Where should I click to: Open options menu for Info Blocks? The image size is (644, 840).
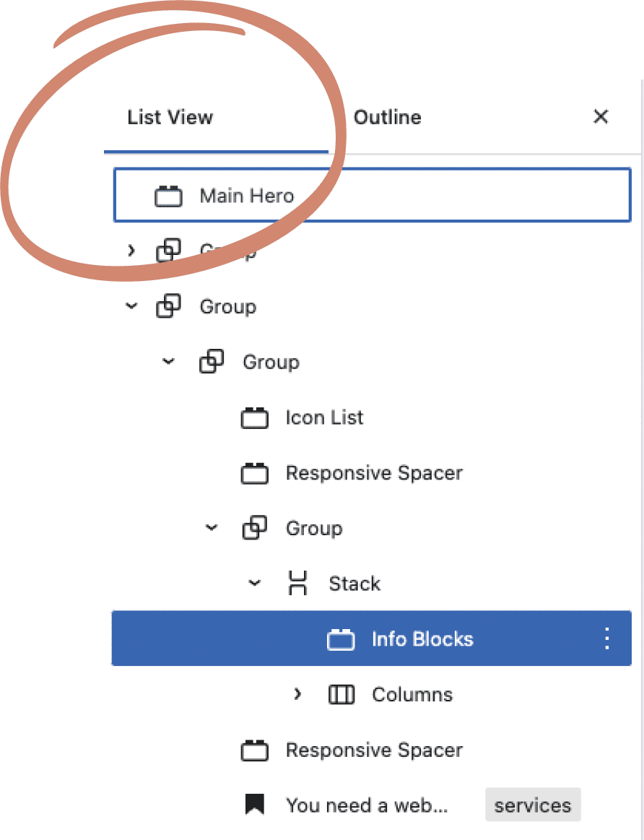tap(606, 639)
